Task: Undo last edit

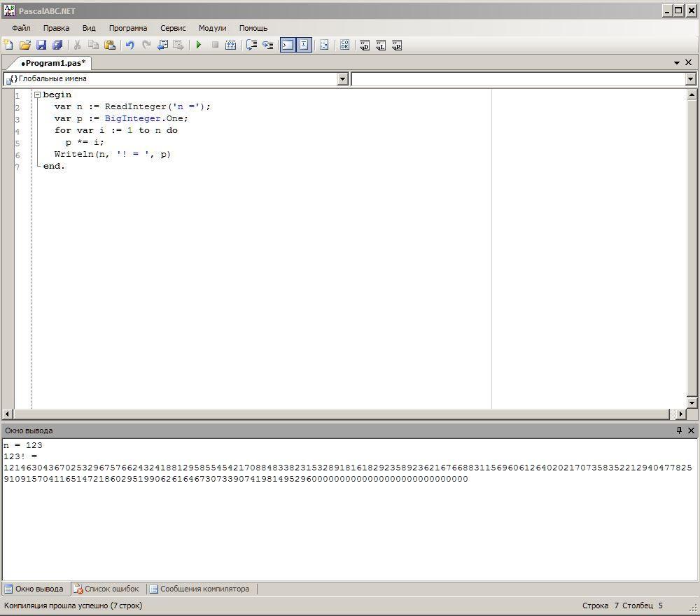Action: coord(130,45)
